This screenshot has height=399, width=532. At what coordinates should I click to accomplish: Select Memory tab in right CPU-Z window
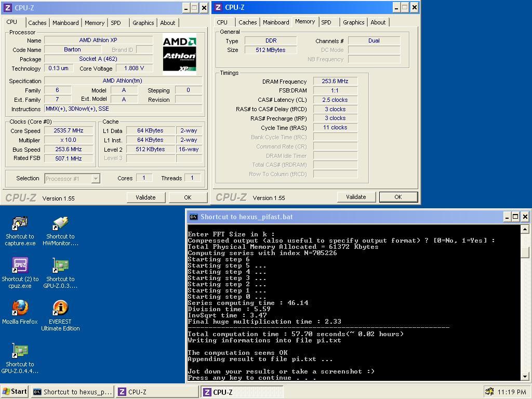point(305,21)
